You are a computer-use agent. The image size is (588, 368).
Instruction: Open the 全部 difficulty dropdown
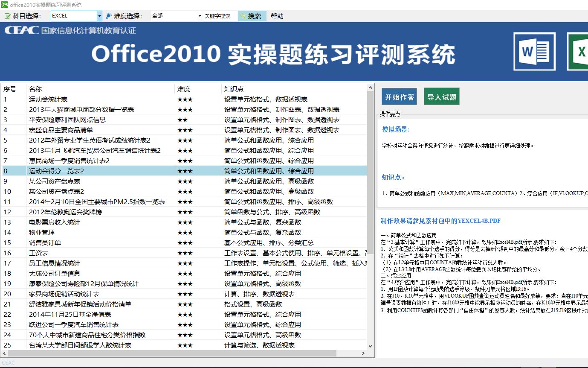tap(200, 16)
